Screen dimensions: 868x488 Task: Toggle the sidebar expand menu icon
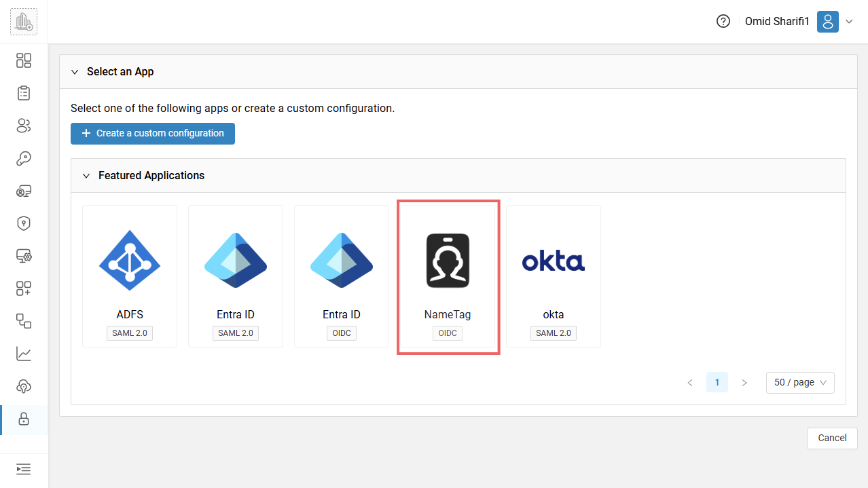(x=24, y=469)
